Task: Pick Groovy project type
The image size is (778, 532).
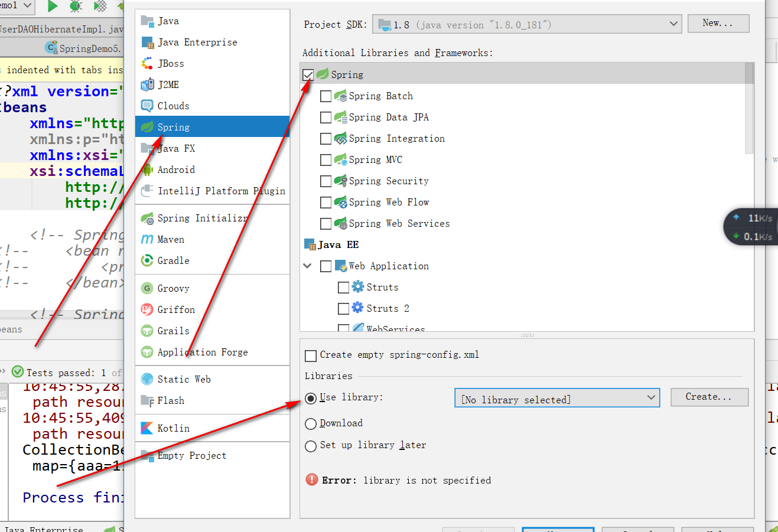Action: (213, 289)
